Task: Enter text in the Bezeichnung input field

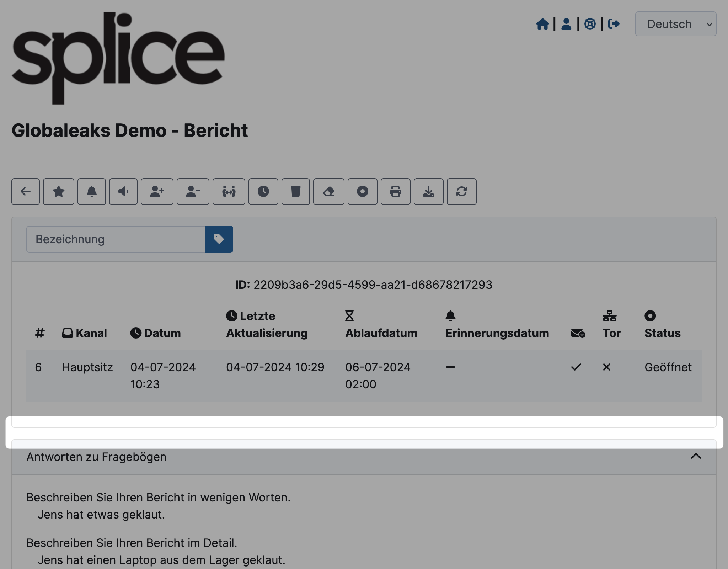Action: point(116,239)
